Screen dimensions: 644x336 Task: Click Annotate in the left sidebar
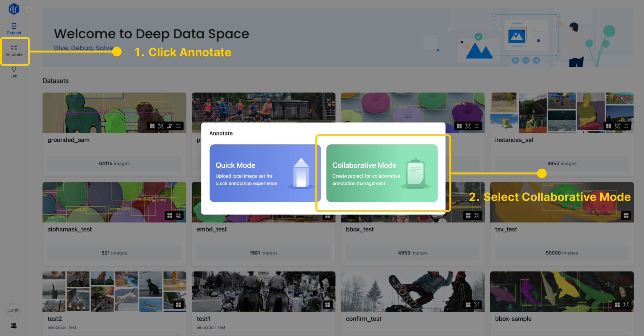(x=14, y=51)
